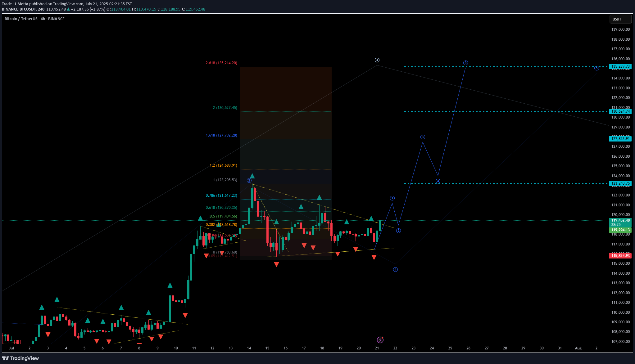Click green up-triangle above July 14 peak
Viewport: 635px width, 364px height.
(x=252, y=176)
